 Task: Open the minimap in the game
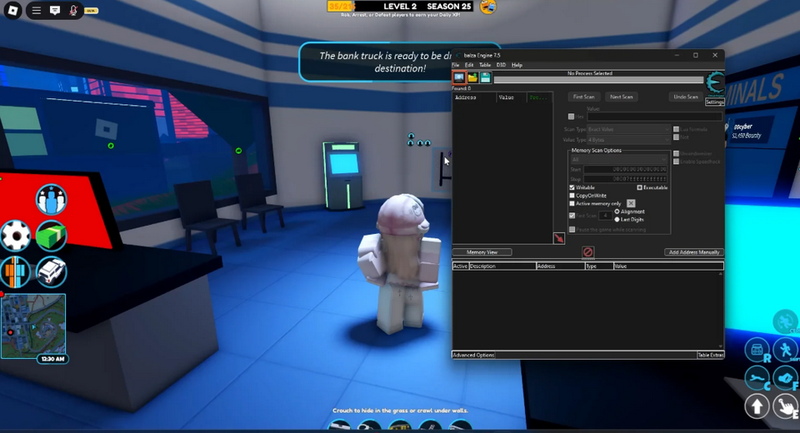coord(34,326)
